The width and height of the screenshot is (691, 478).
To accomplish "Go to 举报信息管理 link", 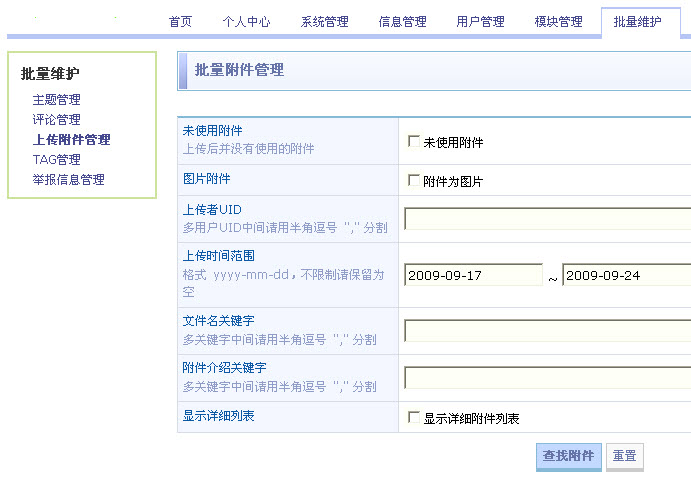I will (68, 179).
